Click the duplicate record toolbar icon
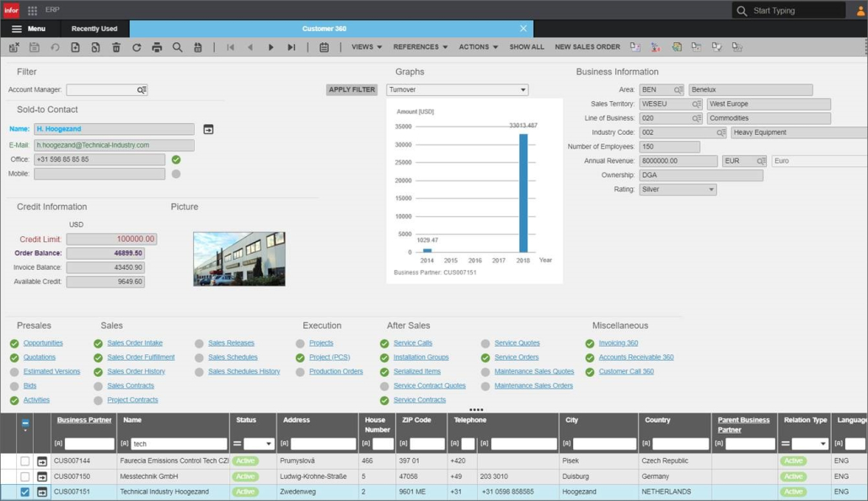 [x=96, y=47]
